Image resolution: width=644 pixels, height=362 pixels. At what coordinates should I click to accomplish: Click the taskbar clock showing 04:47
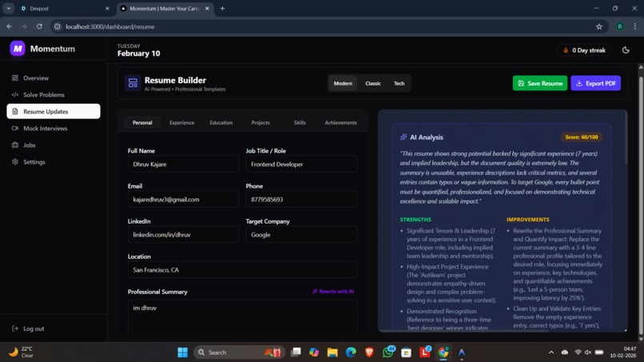click(623, 352)
